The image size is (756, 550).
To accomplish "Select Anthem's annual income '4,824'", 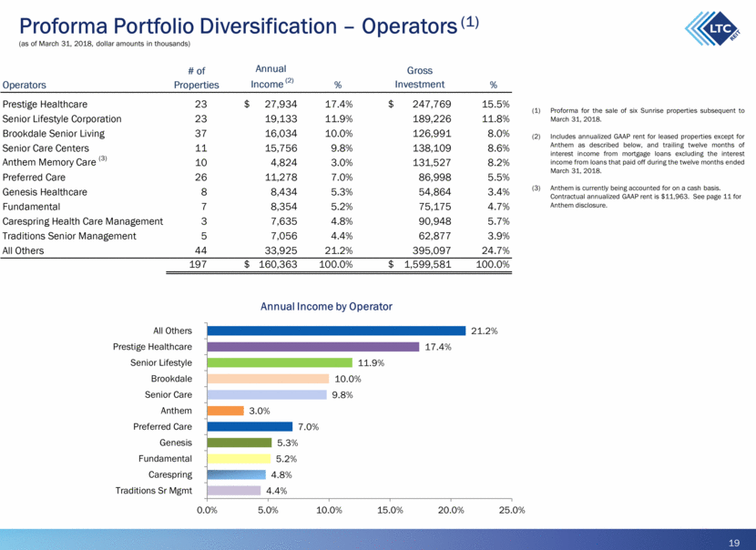I will (283, 162).
